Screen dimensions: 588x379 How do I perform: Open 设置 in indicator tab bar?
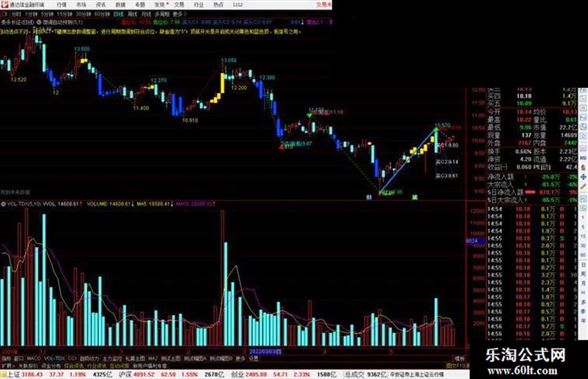(x=253, y=358)
